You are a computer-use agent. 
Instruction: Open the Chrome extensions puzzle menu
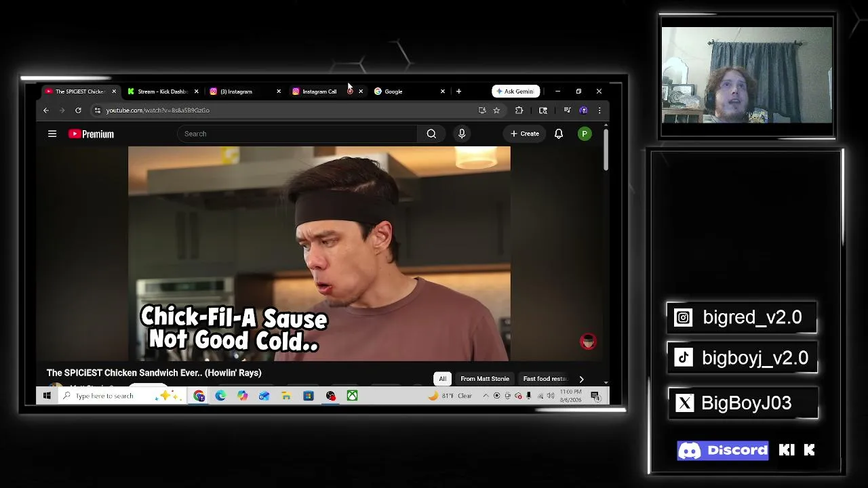(x=519, y=110)
